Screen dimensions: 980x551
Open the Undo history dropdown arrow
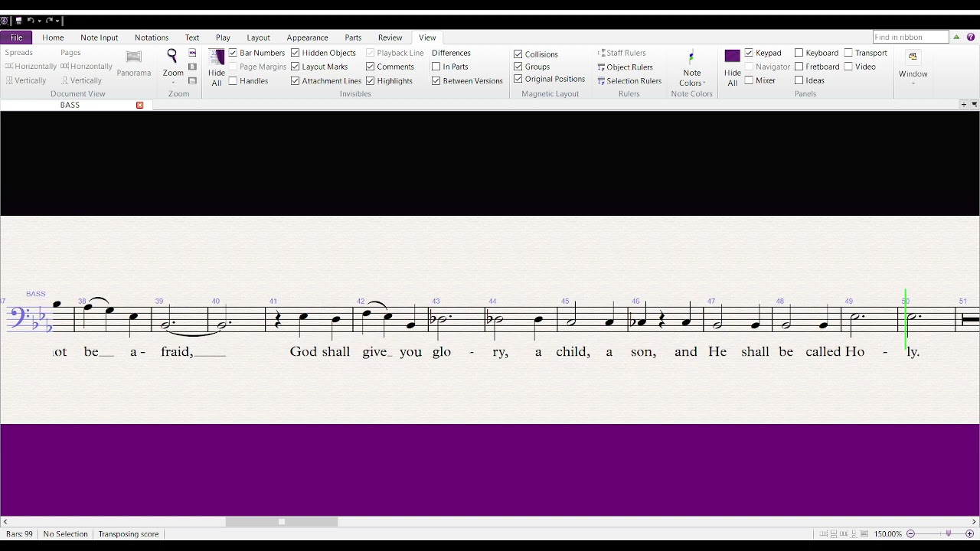coord(38,21)
